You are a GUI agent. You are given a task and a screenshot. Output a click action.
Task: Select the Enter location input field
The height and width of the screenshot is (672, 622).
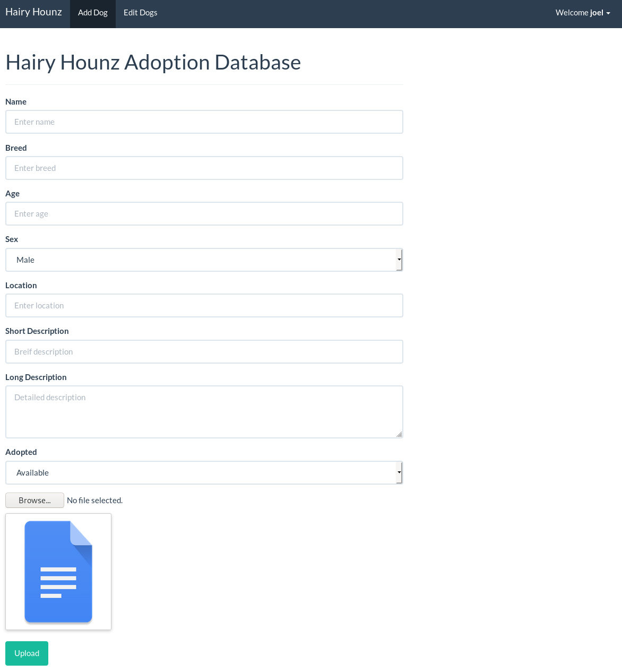(204, 306)
